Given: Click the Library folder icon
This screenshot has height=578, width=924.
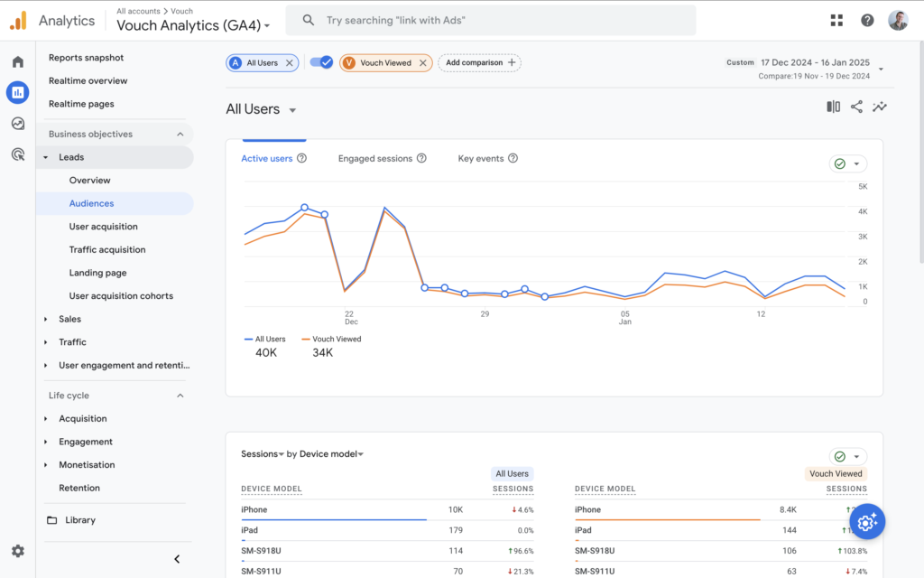Looking at the screenshot, I should pyautogui.click(x=51, y=520).
